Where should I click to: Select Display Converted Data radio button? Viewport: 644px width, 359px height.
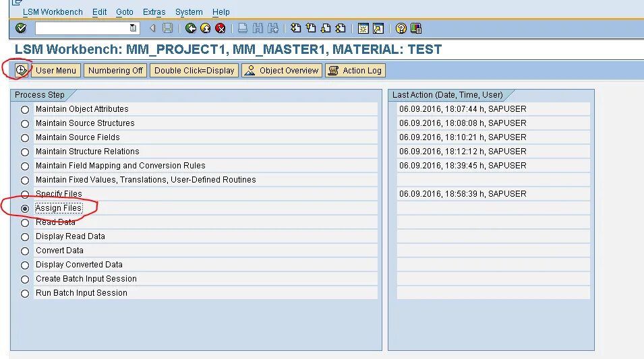pos(25,265)
